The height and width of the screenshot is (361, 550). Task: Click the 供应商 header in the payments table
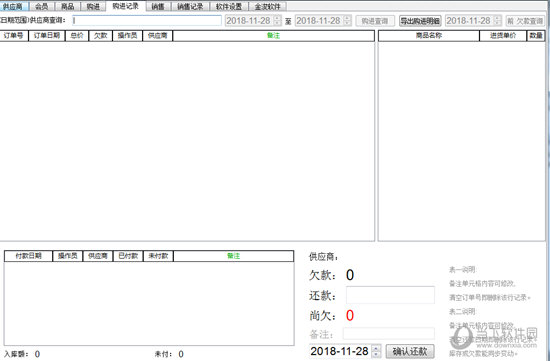coord(98,256)
